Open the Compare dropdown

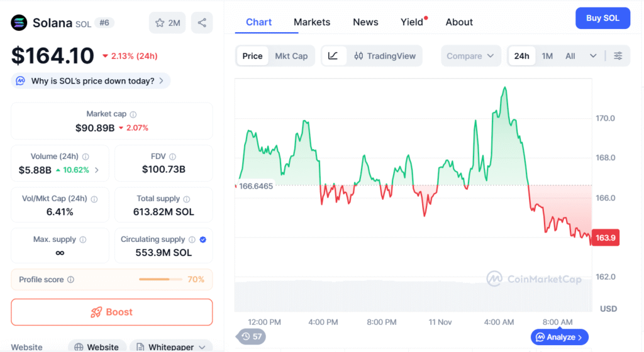(x=470, y=56)
